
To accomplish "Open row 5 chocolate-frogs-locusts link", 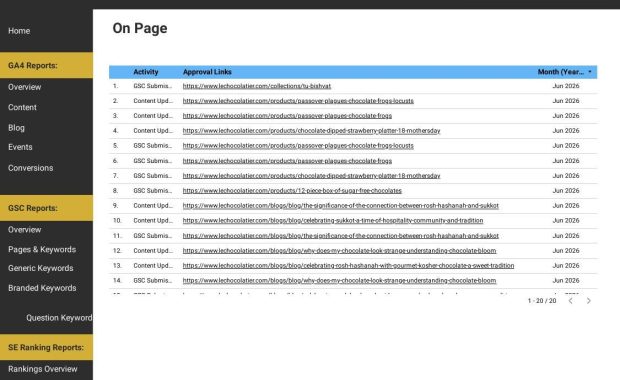I will click(298, 146).
